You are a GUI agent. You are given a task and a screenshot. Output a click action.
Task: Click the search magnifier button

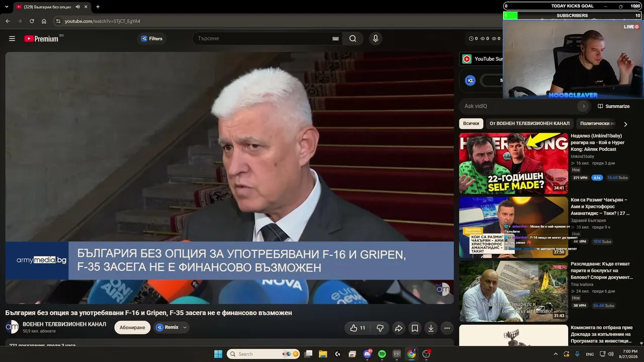353,39
